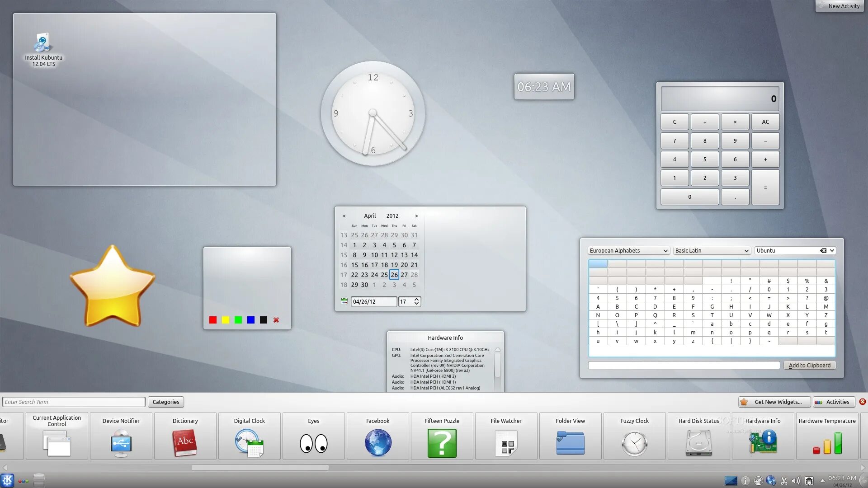Image resolution: width=868 pixels, height=488 pixels.
Task: Go to next month in calendar
Action: pyautogui.click(x=416, y=216)
